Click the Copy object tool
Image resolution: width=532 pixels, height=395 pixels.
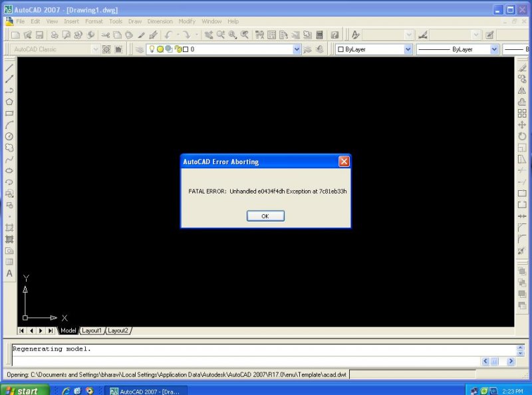click(522, 79)
